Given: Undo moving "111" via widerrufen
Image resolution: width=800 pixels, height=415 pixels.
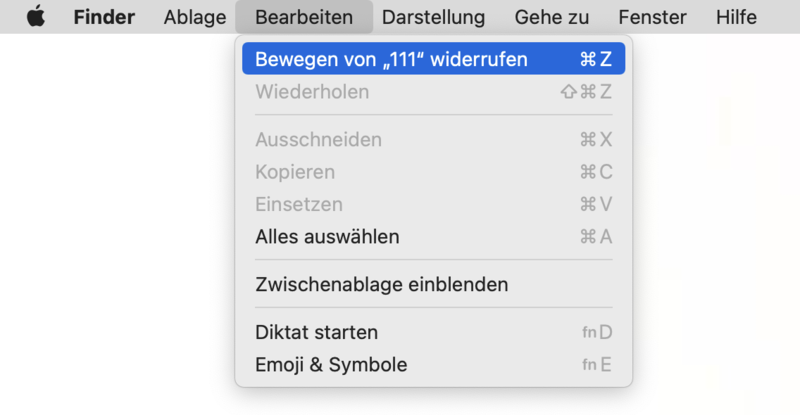Looking at the screenshot, I should [391, 59].
